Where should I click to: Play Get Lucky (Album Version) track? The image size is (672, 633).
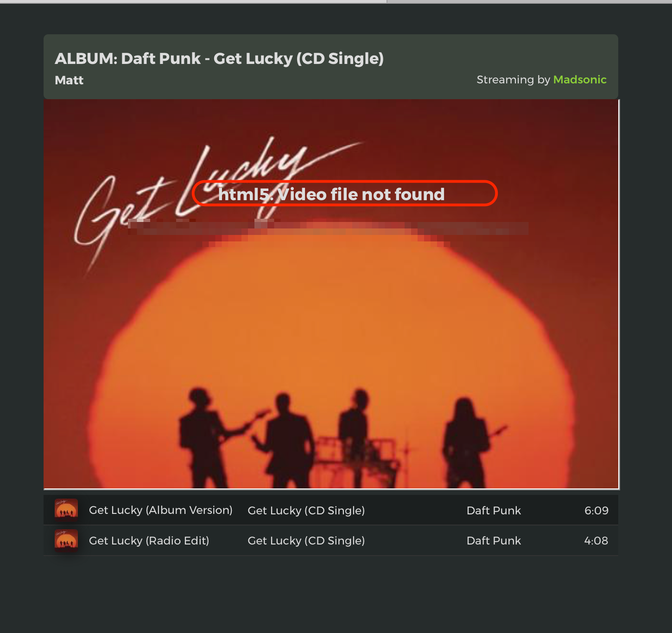(x=160, y=510)
